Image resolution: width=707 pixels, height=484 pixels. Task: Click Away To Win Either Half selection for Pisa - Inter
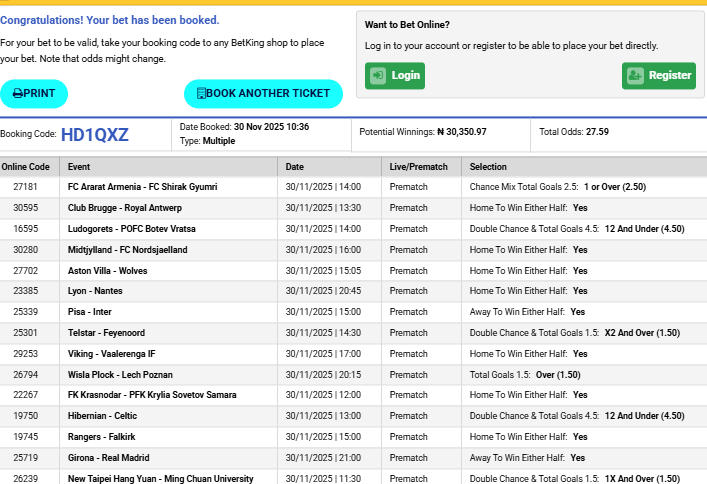click(x=527, y=312)
